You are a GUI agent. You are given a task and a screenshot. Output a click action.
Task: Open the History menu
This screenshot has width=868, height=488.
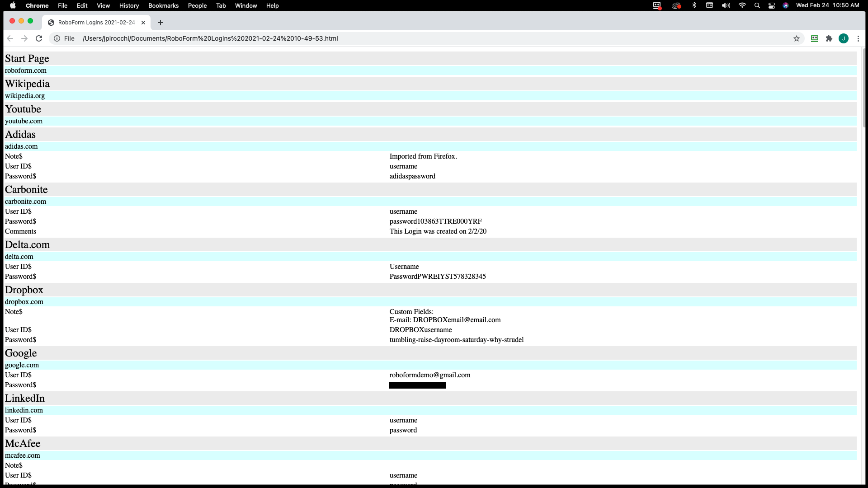coord(129,5)
